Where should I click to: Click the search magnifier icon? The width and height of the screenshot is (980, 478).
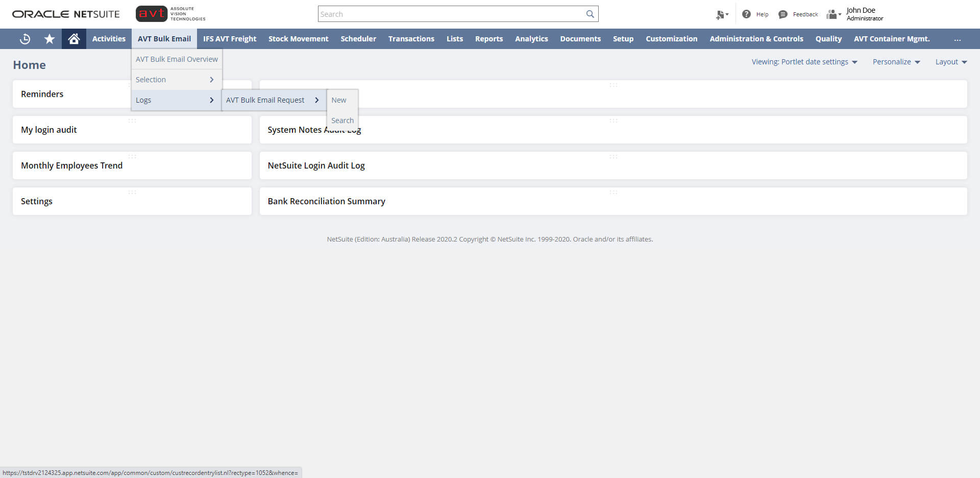click(x=590, y=14)
